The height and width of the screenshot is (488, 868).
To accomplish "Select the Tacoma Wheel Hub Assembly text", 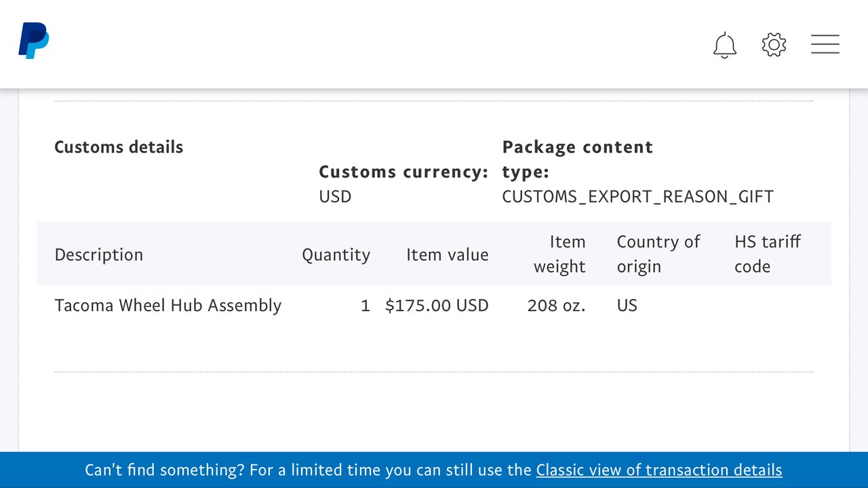I will pyautogui.click(x=167, y=306).
